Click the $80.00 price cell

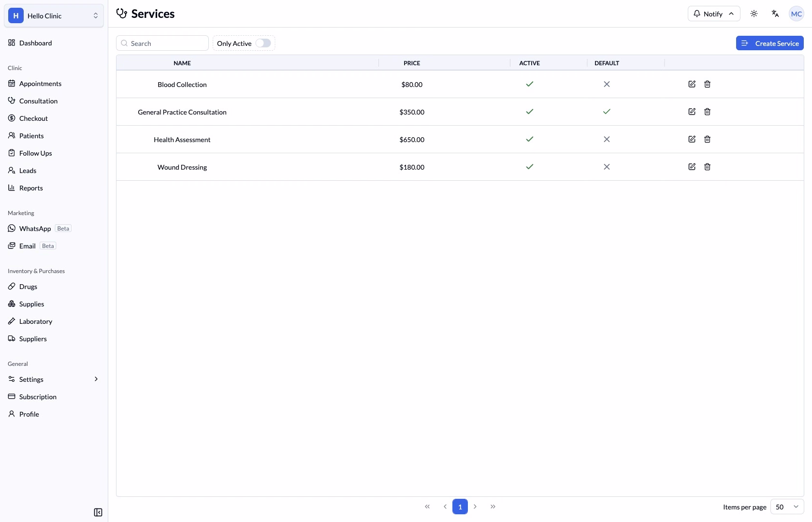[x=412, y=85]
